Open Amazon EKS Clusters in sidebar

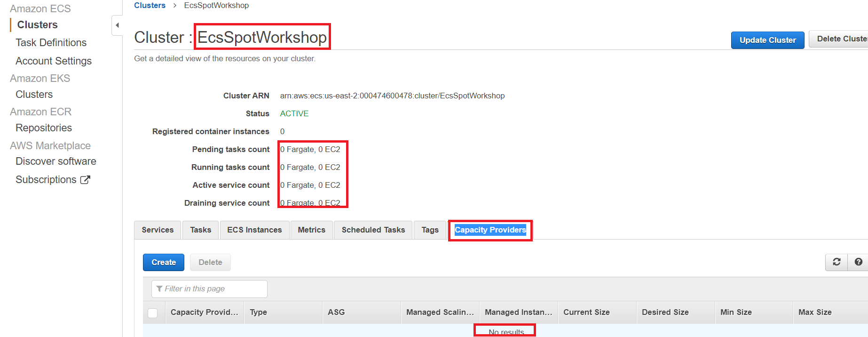coord(34,95)
